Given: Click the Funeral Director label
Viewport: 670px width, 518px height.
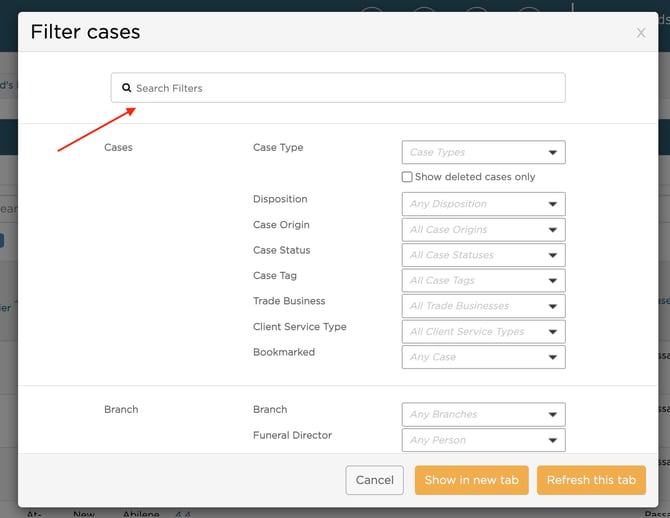Looking at the screenshot, I should [x=292, y=435].
